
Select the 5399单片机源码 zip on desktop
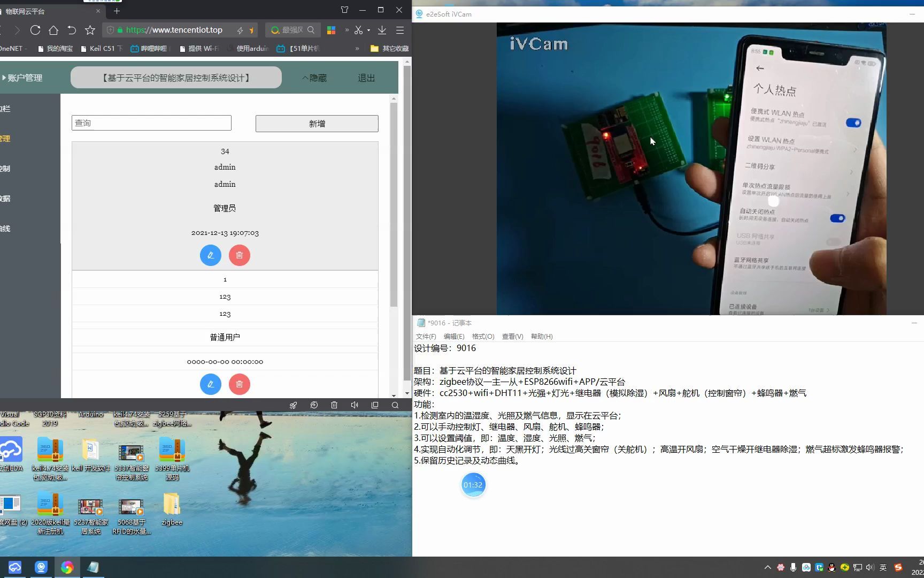click(x=172, y=459)
